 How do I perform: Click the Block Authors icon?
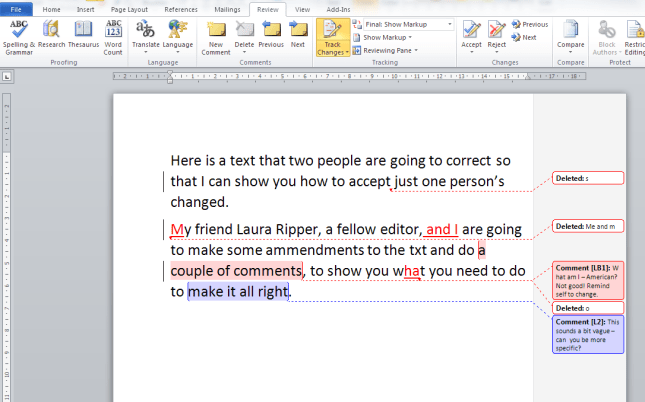point(606,34)
